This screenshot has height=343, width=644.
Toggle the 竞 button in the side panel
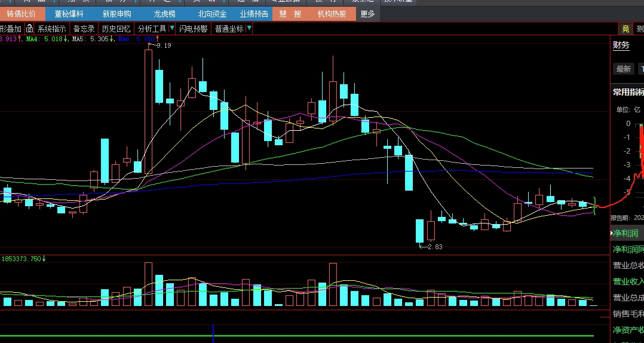pos(625,29)
